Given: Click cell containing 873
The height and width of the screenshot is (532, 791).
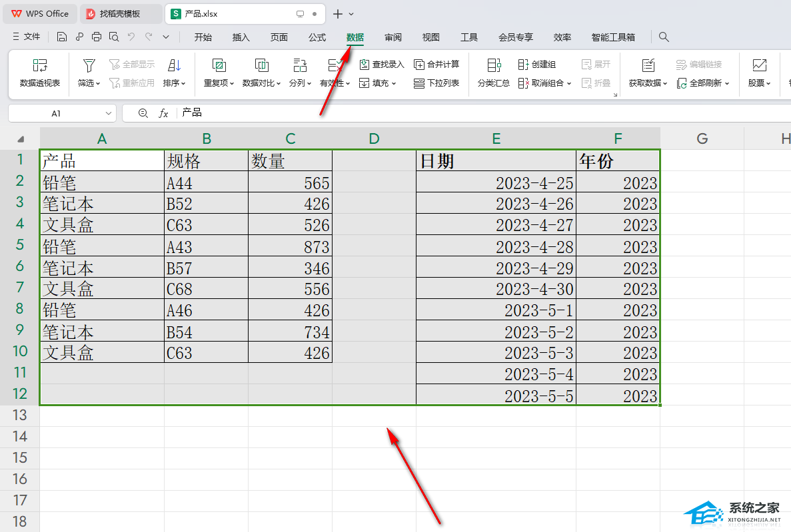Looking at the screenshot, I should pos(290,246).
